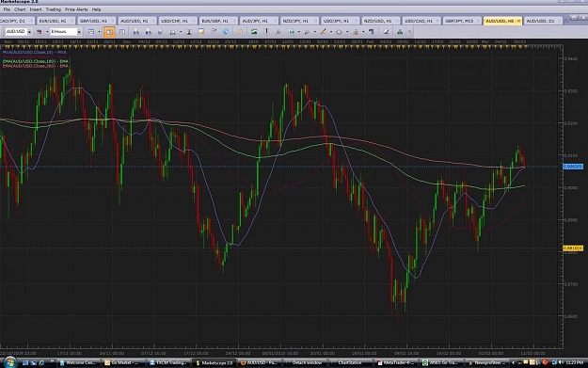Select the EMA(AUD/USD.Close,360) indicator label
The height and width of the screenshot is (368, 588).
[36, 66]
